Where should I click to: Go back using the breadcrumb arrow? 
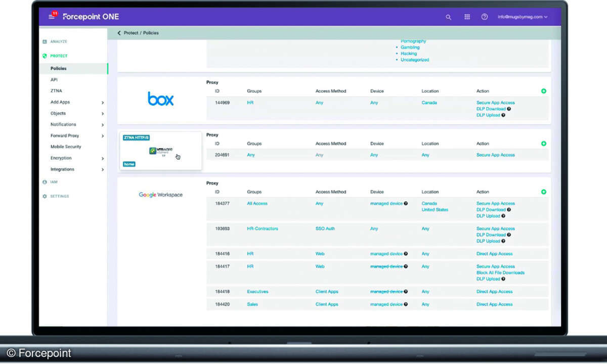[119, 33]
